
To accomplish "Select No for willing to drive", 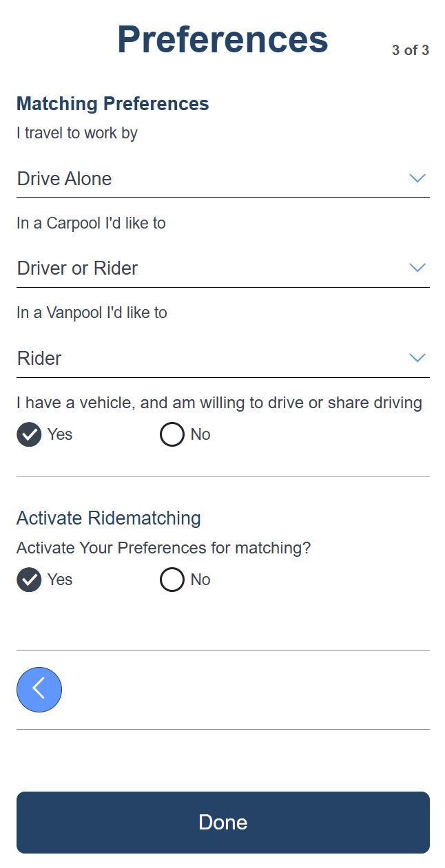I will (172, 434).
